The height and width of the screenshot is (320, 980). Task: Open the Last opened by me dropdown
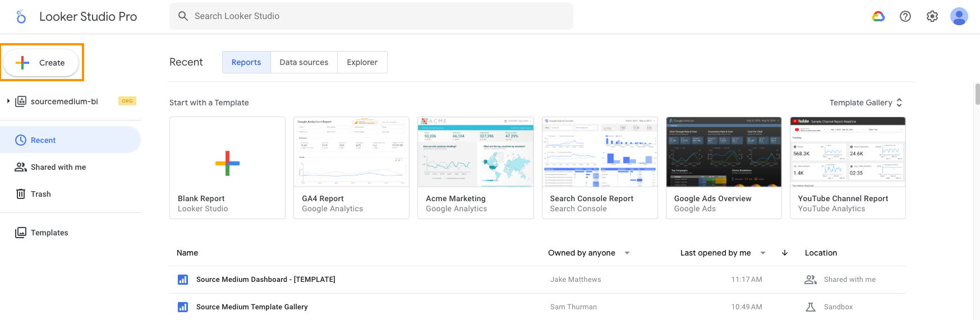pos(723,253)
